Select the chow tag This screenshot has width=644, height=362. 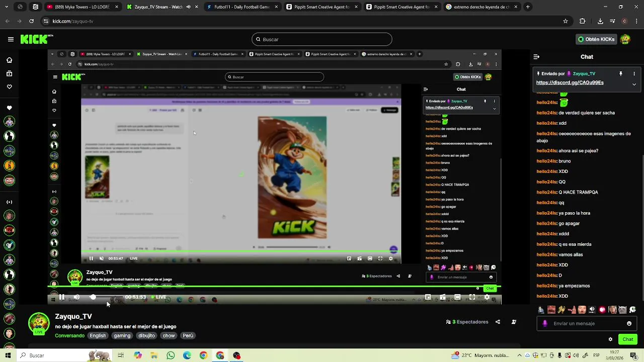(169, 335)
